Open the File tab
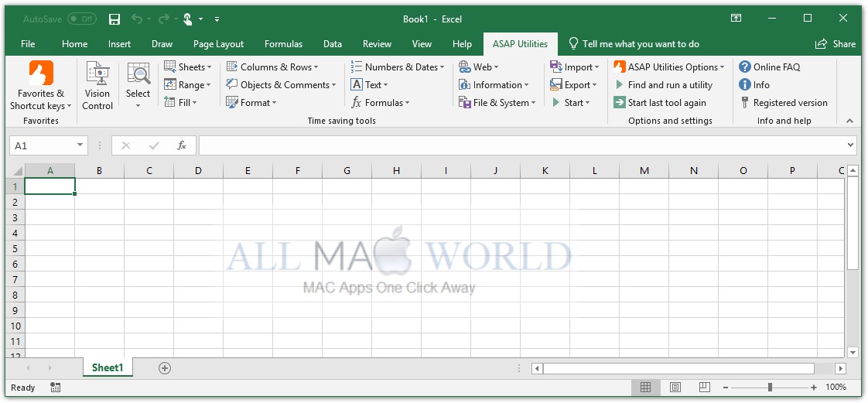The height and width of the screenshot is (403, 868). (28, 44)
